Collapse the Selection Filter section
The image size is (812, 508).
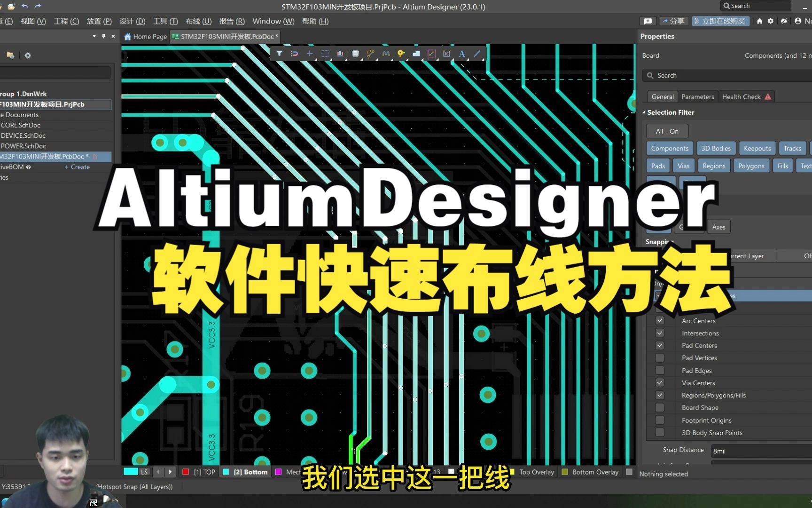pyautogui.click(x=645, y=112)
